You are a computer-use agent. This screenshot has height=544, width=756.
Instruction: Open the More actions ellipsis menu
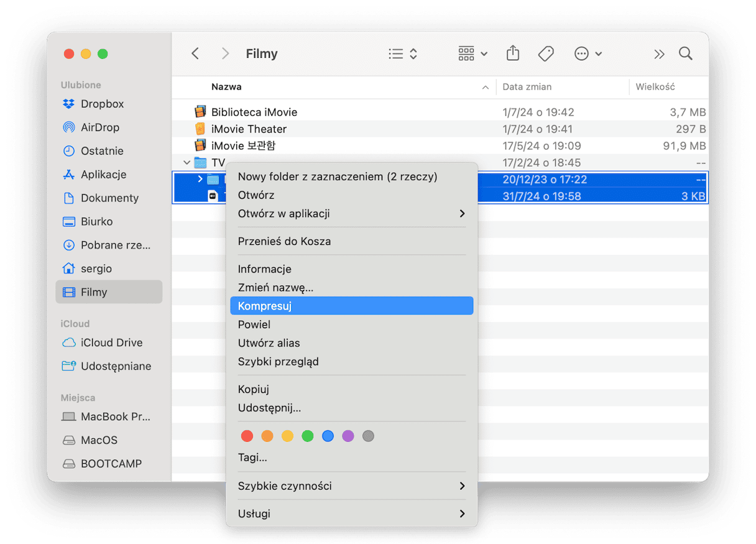(x=588, y=54)
